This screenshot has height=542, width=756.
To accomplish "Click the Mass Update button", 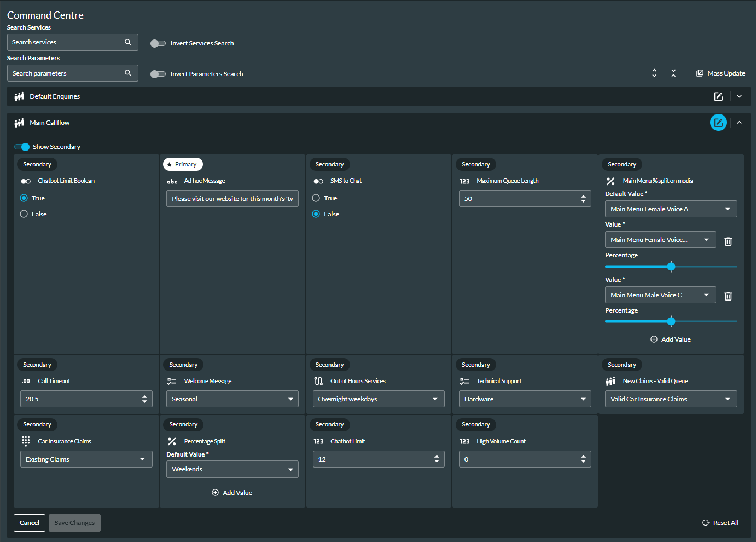I will click(720, 73).
